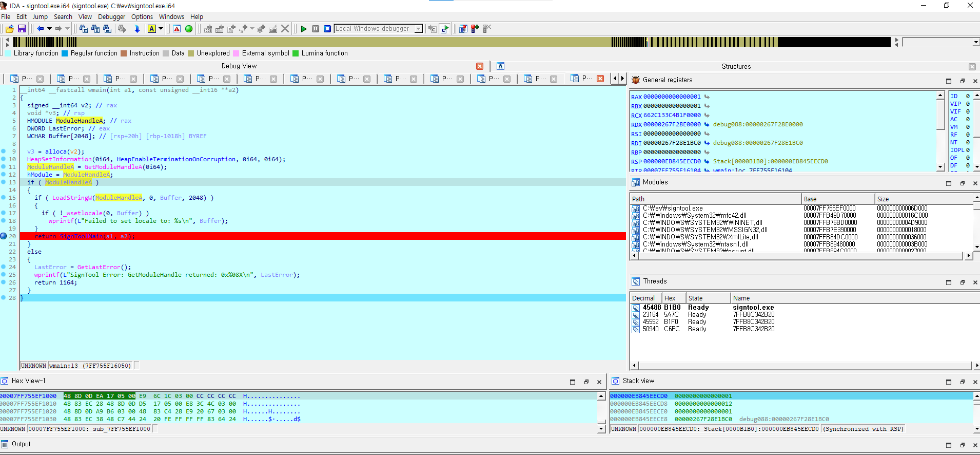The image size is (980, 455).
Task: Click the binary search binoculars icon
Action: [107, 29]
